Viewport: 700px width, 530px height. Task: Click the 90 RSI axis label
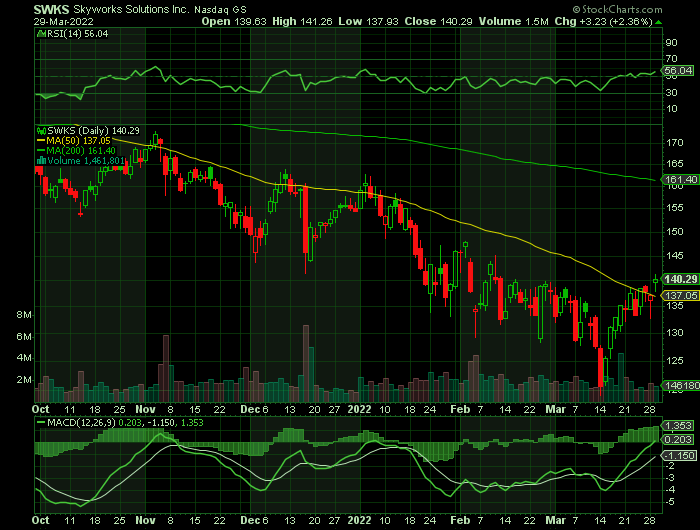click(671, 43)
